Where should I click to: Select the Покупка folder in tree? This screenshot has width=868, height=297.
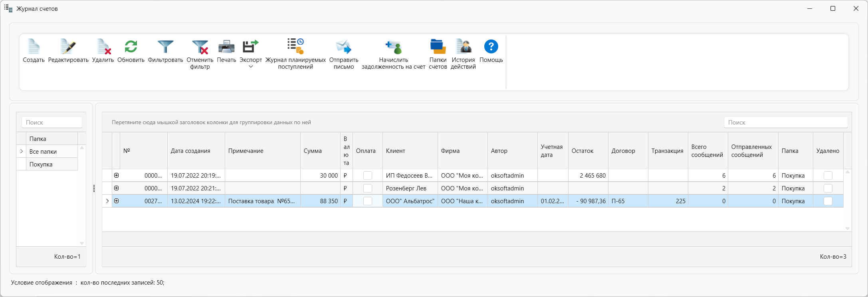[x=41, y=164]
